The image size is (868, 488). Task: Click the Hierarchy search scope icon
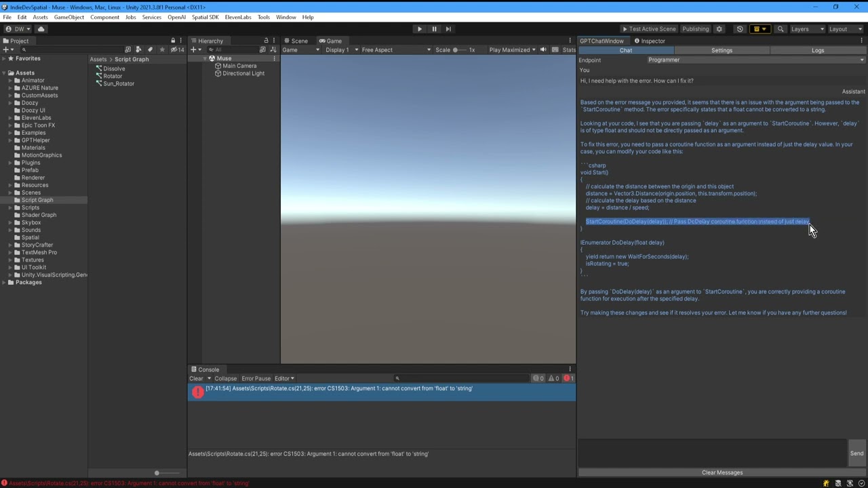click(262, 49)
